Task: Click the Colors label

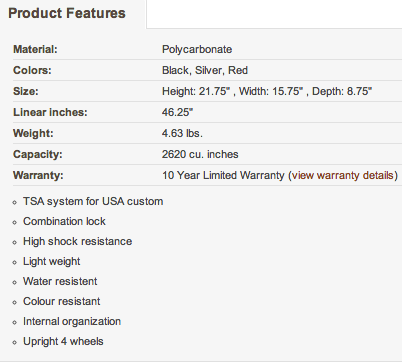Action: 32,71
